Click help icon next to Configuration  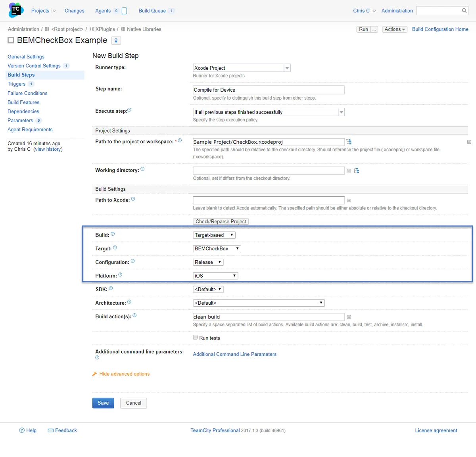click(x=133, y=261)
